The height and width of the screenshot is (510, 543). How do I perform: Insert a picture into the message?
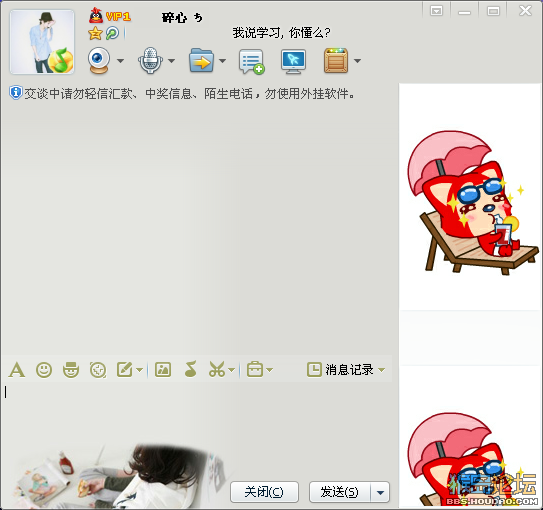[163, 370]
